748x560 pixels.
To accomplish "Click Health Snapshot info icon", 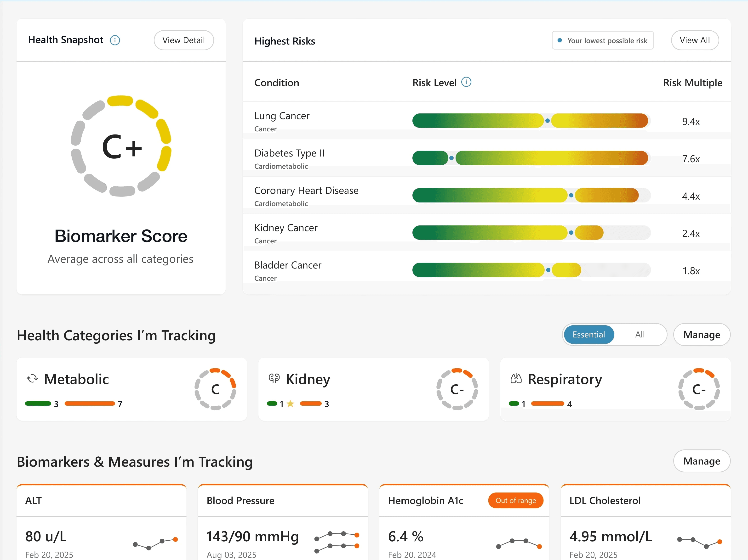I will [x=115, y=40].
